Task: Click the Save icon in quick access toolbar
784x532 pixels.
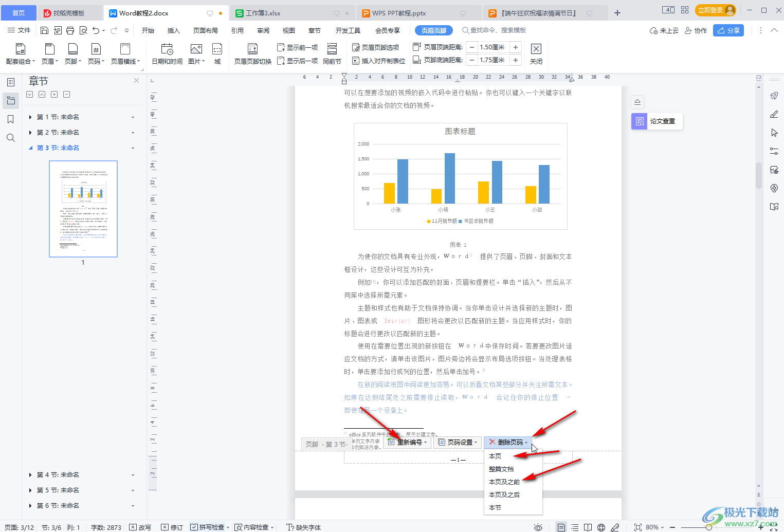Action: tap(45, 30)
